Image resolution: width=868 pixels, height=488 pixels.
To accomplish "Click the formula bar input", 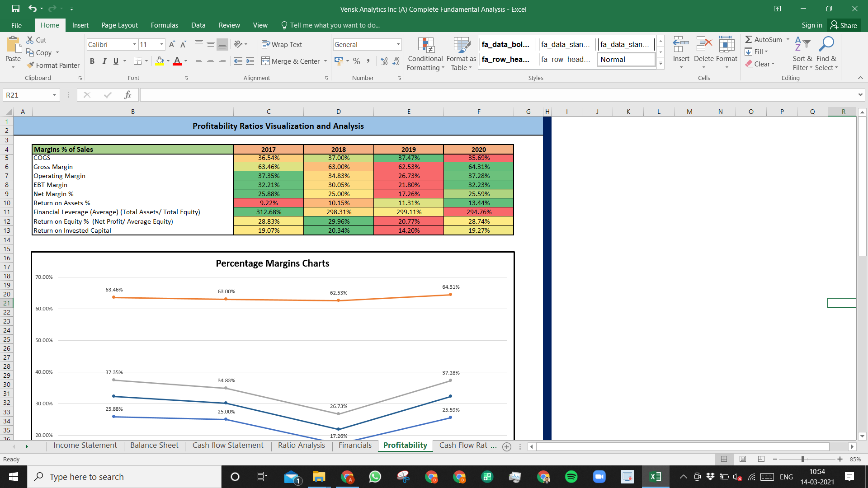I will click(497, 95).
